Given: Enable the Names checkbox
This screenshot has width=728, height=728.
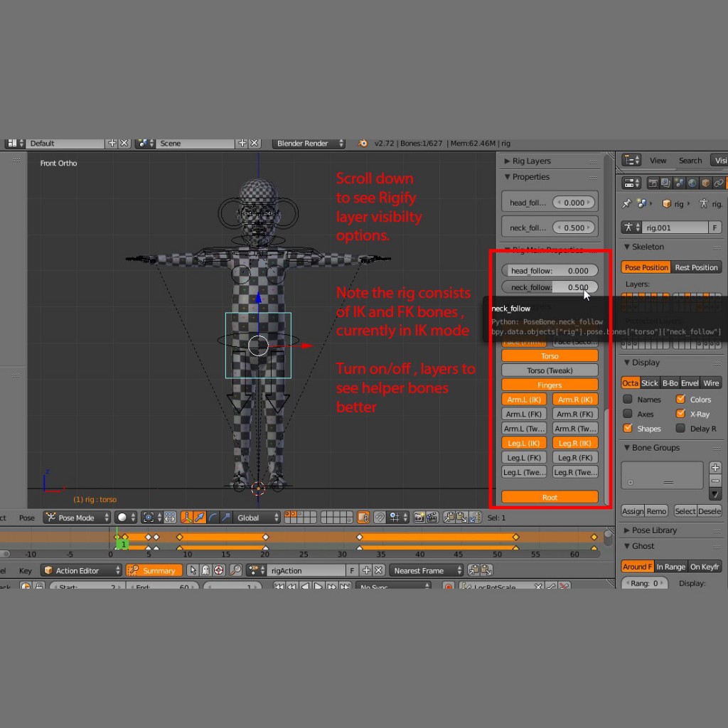Looking at the screenshot, I should [x=628, y=400].
